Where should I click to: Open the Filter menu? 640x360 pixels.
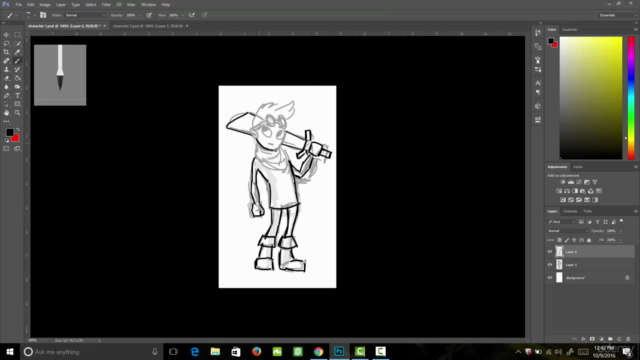tap(106, 4)
